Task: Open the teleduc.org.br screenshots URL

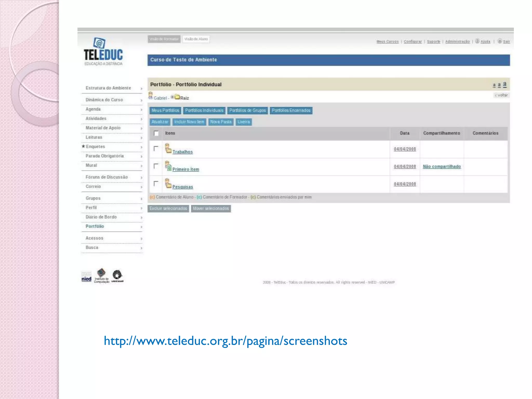Action: coord(225,341)
